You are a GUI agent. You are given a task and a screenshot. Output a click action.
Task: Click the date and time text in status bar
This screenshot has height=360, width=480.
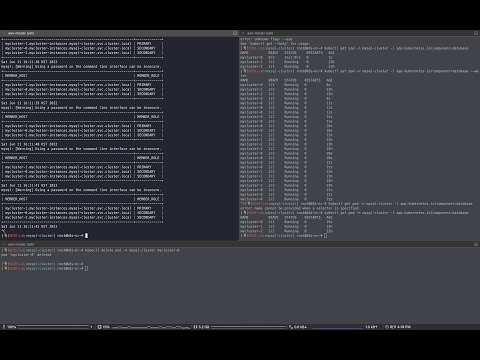pyautogui.click(x=400, y=327)
